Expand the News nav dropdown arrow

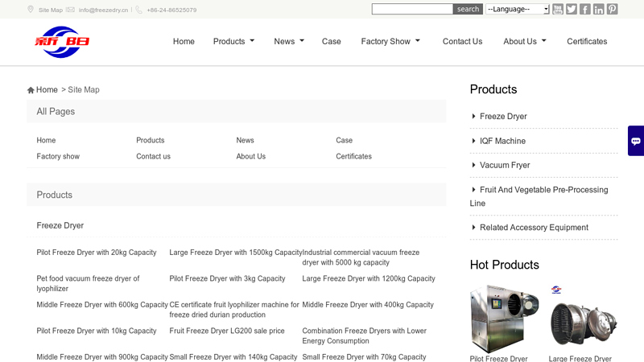(302, 41)
